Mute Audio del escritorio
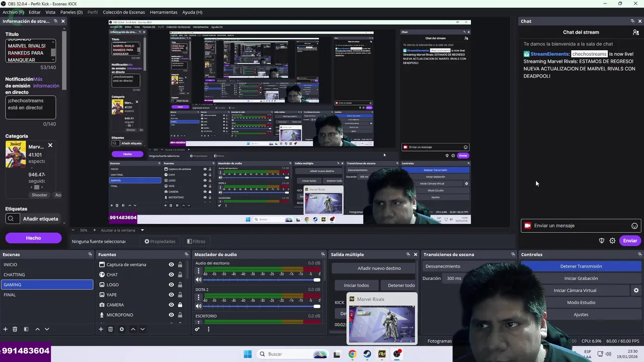The width and height of the screenshot is (644, 362). pyautogui.click(x=198, y=280)
